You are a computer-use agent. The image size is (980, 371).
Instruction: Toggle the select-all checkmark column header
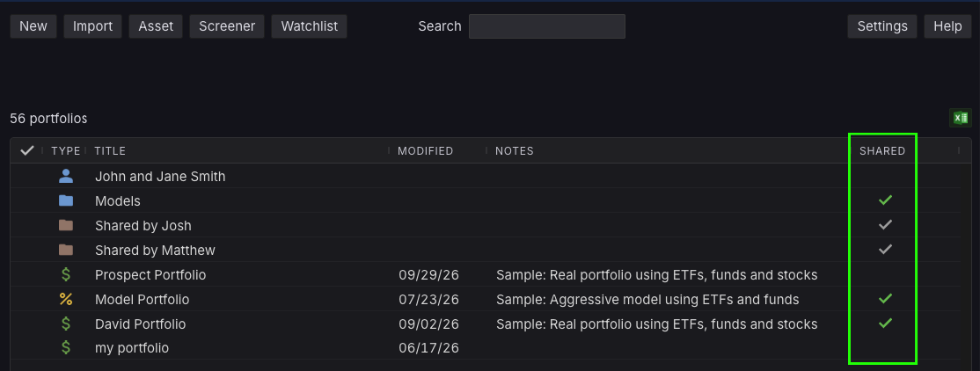click(x=27, y=150)
